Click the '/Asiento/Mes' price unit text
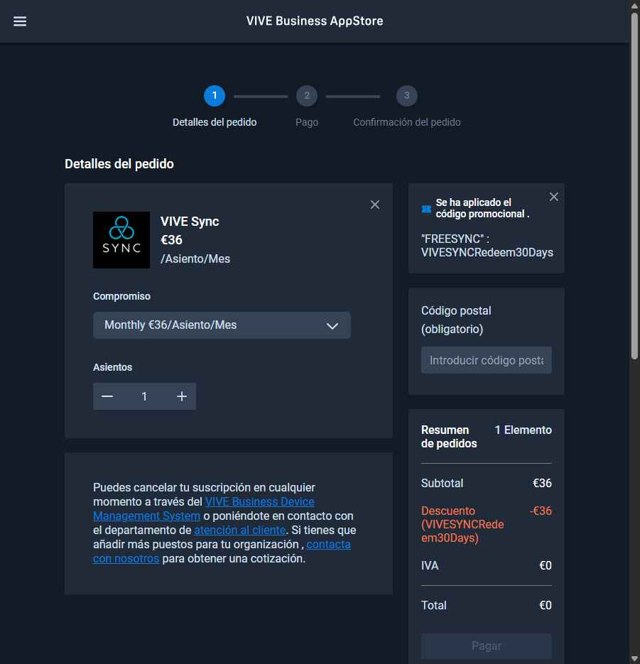This screenshot has width=640, height=664. (x=195, y=259)
